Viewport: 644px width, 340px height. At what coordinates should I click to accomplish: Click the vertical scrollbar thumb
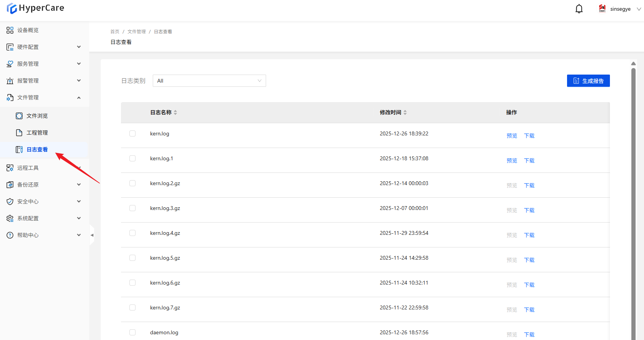633,191
